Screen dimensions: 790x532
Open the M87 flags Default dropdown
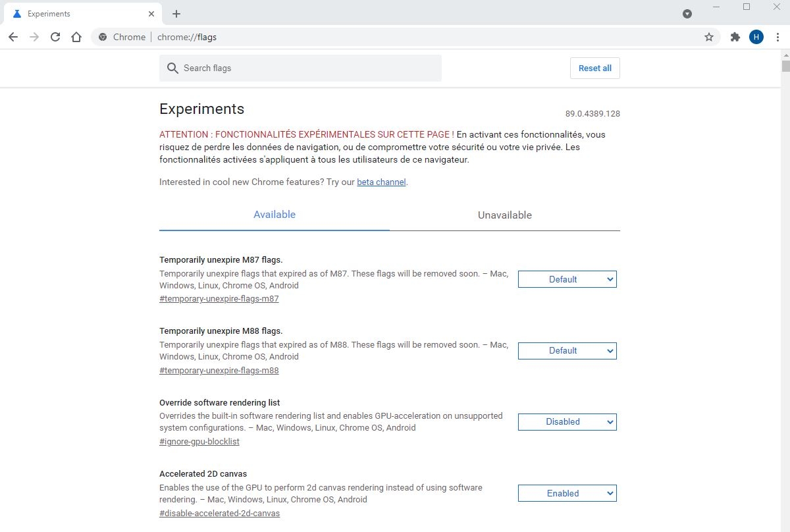point(567,279)
